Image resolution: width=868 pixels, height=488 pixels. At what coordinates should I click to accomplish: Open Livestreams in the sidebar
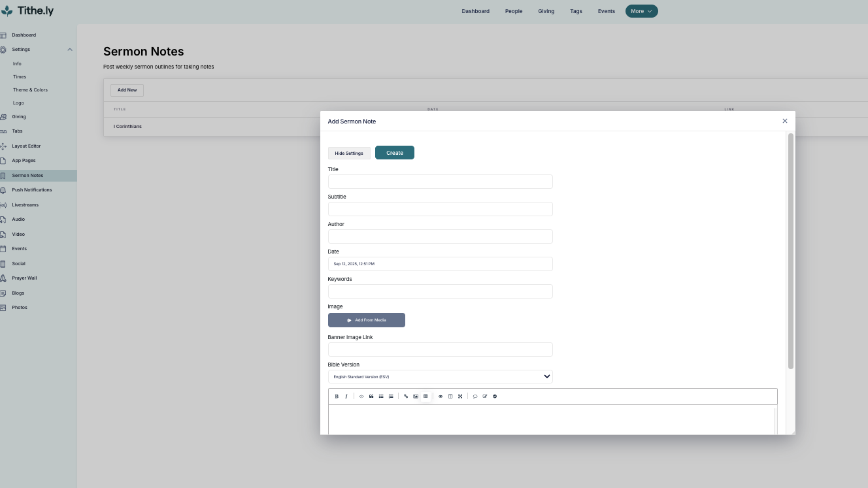(x=25, y=204)
